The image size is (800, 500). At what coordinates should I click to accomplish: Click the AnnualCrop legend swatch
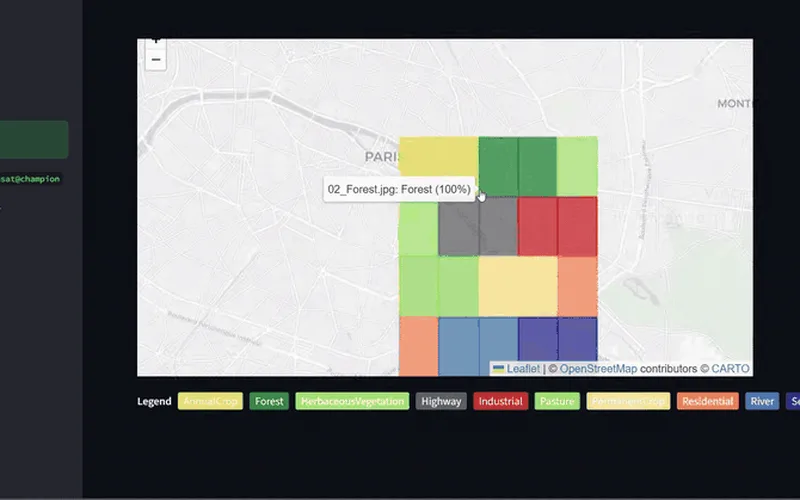click(x=210, y=401)
